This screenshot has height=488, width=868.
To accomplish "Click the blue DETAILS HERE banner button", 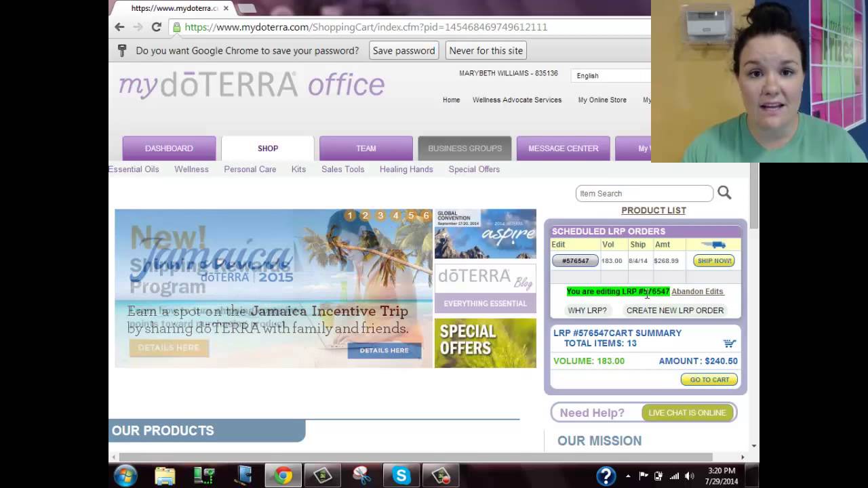I will [384, 350].
